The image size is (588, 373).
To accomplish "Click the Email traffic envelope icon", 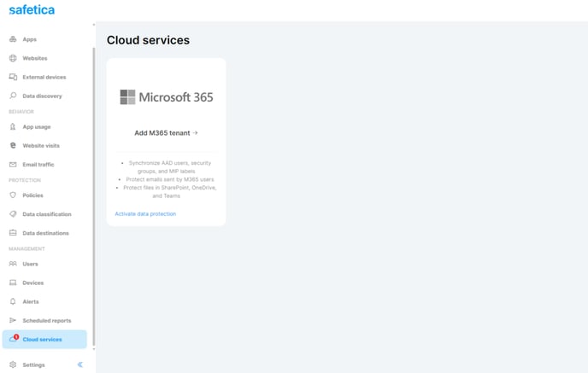I will (x=13, y=165).
